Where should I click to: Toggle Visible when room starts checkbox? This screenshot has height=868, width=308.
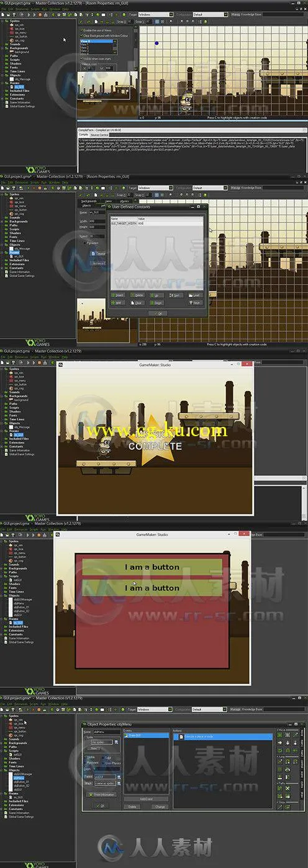click(x=81, y=58)
